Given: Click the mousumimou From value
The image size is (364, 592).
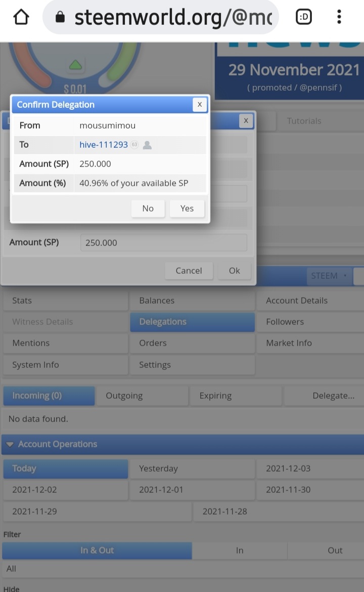Looking at the screenshot, I should pyautogui.click(x=107, y=125).
